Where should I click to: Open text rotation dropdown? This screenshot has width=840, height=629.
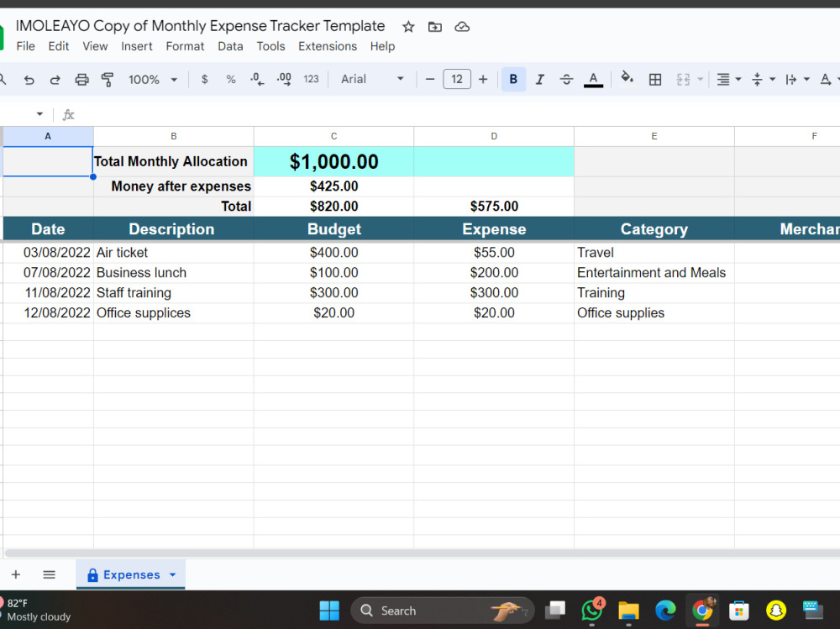pyautogui.click(x=829, y=79)
